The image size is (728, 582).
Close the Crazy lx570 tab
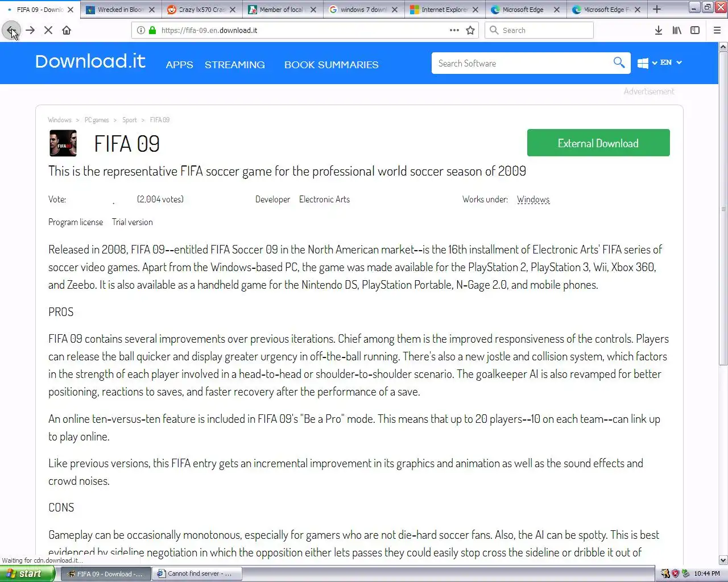(233, 10)
